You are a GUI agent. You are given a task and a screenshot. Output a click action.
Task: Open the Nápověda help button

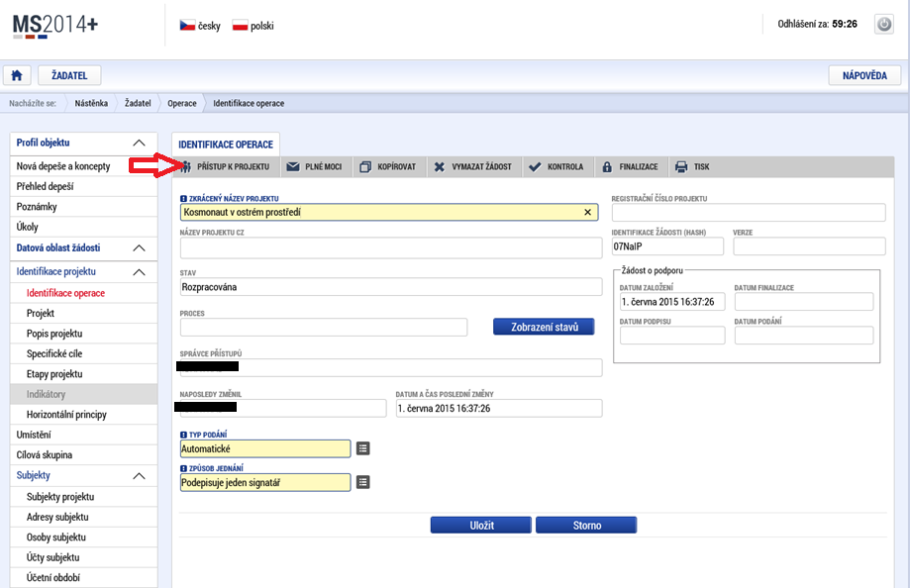coord(864,75)
